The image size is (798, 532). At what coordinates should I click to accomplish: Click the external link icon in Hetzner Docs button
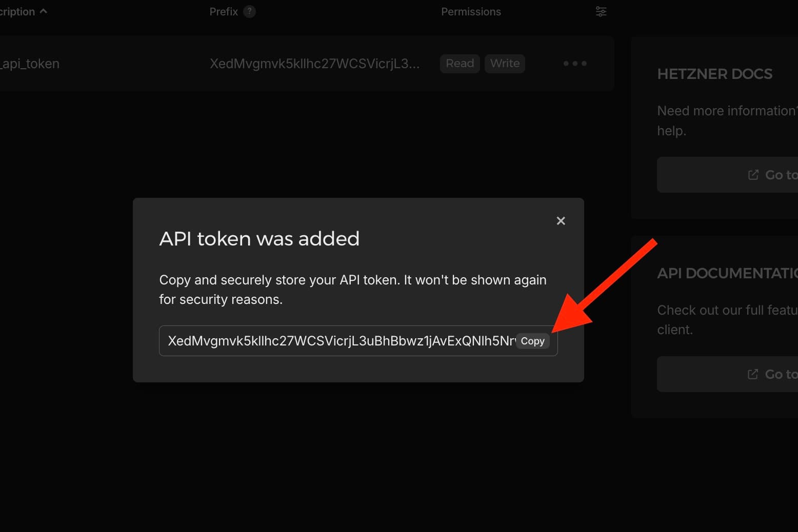tap(753, 175)
